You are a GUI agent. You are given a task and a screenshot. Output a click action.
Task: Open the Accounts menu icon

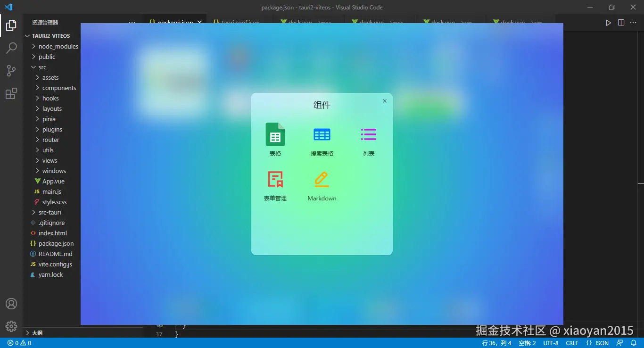point(11,304)
